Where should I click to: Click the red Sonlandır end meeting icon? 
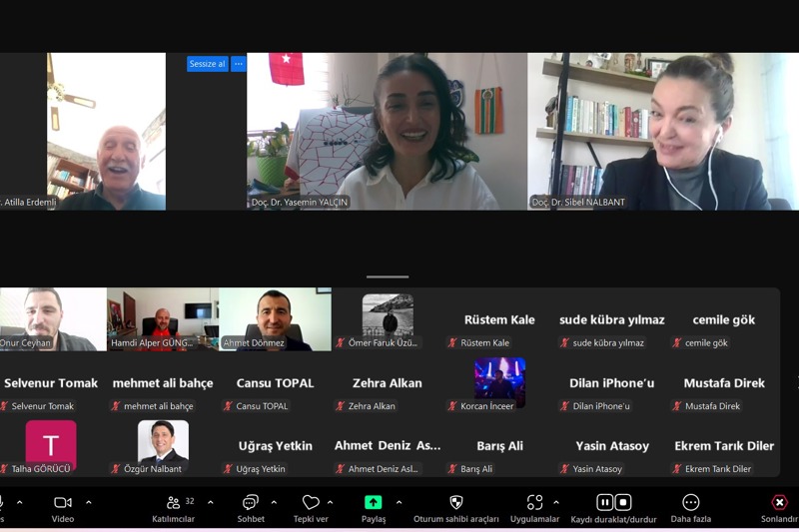pos(779,503)
